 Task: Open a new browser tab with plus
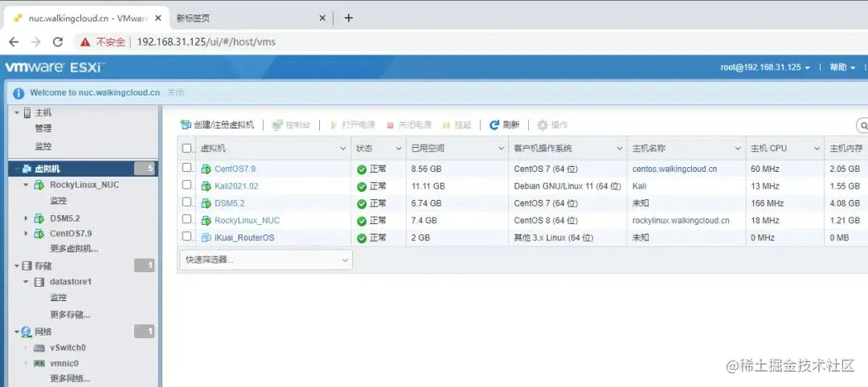click(348, 18)
